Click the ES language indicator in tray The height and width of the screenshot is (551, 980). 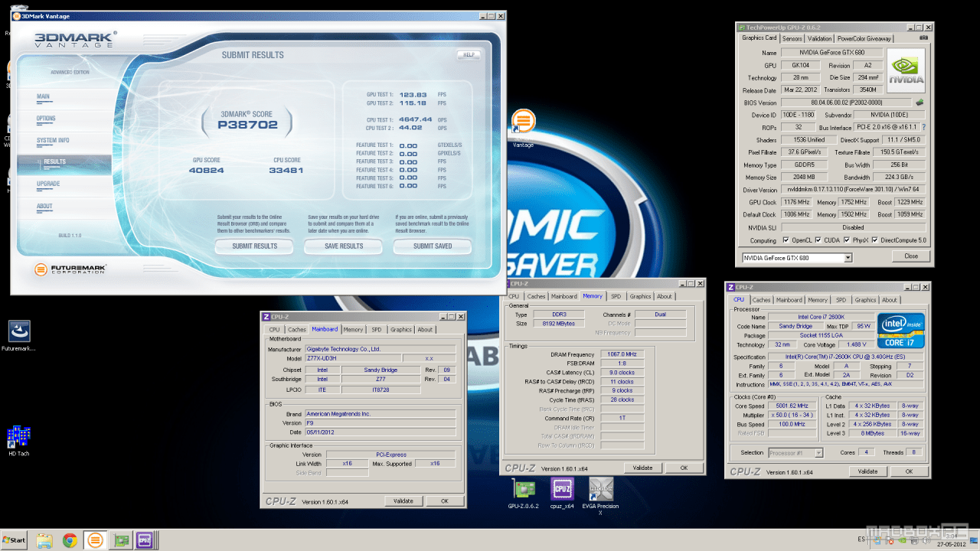click(x=861, y=540)
